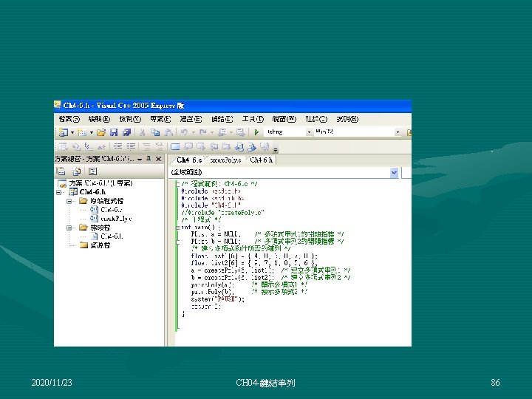Viewport: 532px width, 399px height.
Task: Collapse the header files folder node
Action: click(x=69, y=228)
